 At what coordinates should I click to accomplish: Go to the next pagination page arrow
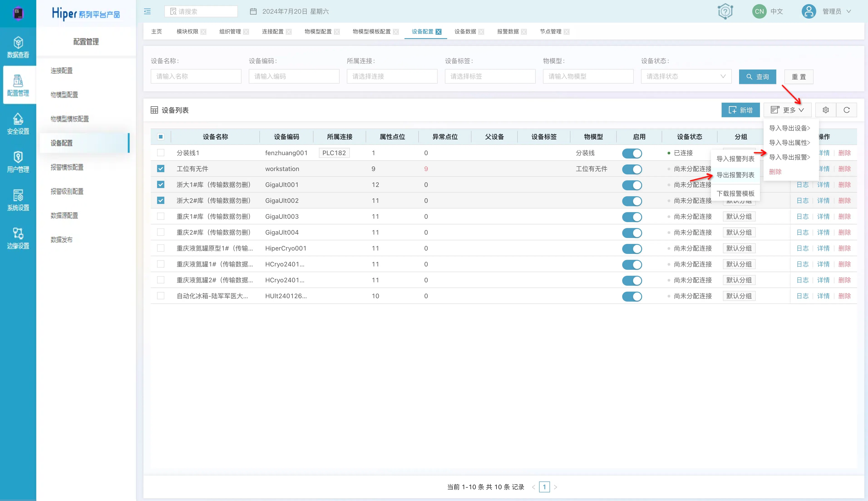tap(555, 487)
